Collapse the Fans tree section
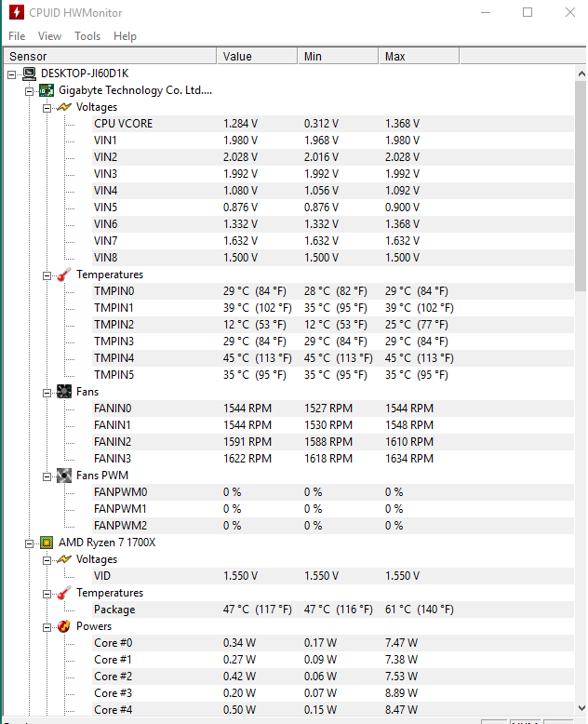Image resolution: width=588 pixels, height=724 pixels. [x=47, y=393]
